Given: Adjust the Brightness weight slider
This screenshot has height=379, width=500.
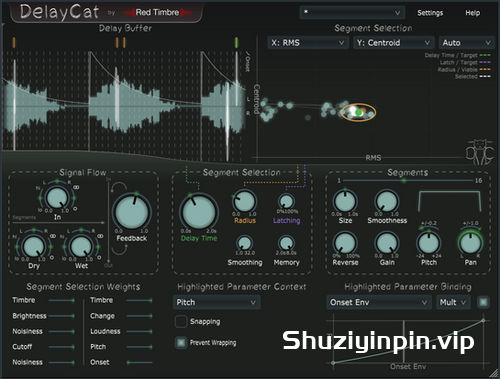Looking at the screenshot, I should point(61,316).
